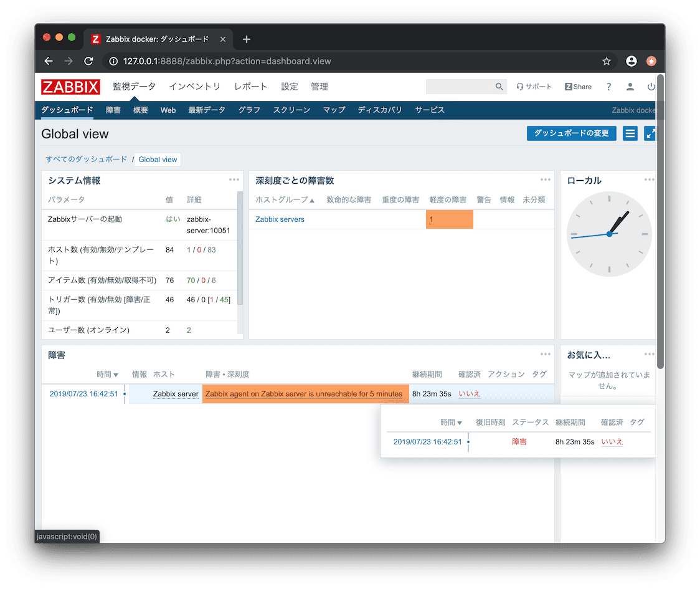Click the local analog clock
Viewport: 700px width, 589px height.
[609, 234]
